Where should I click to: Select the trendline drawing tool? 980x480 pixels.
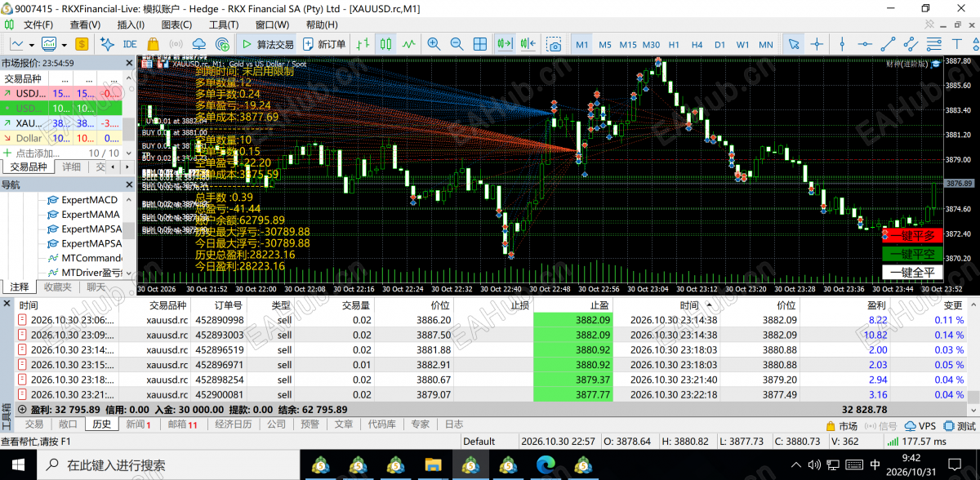888,44
